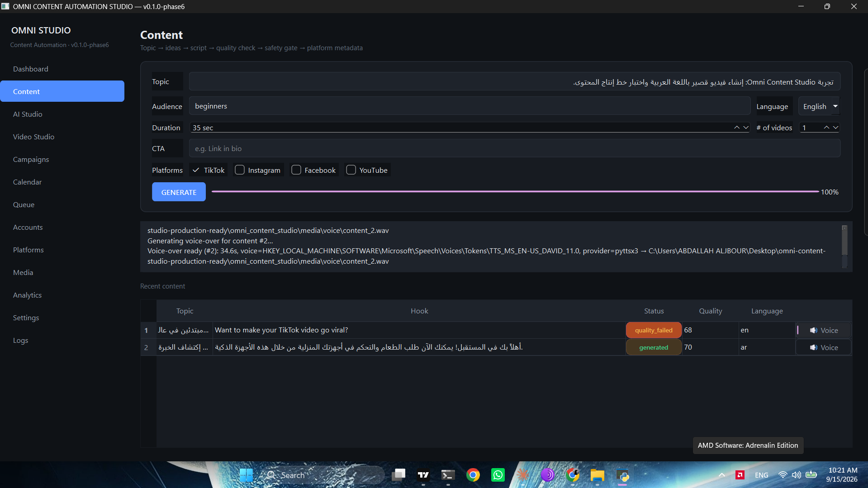Open the Wi-Fi network tray icon
The image size is (868, 488).
783,475
